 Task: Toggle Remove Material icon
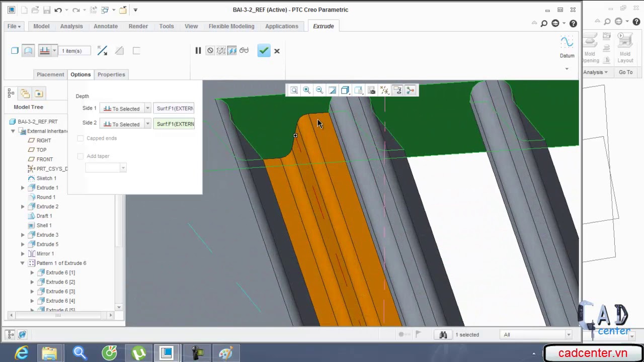pyautogui.click(x=119, y=51)
